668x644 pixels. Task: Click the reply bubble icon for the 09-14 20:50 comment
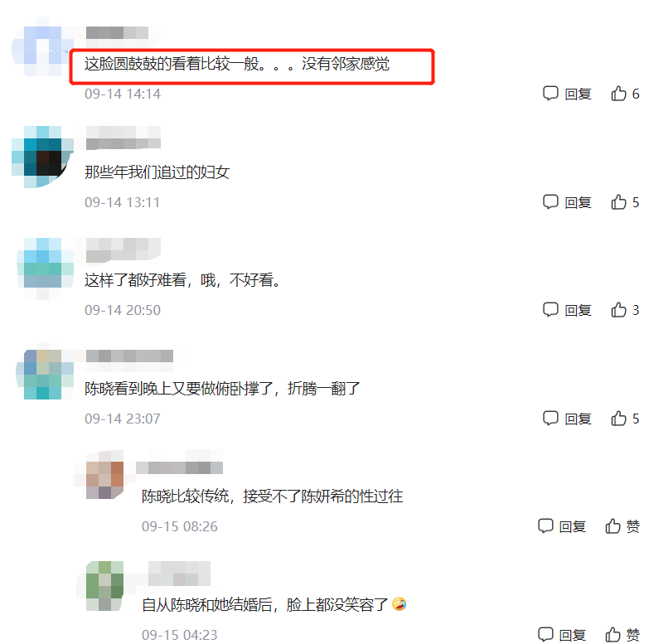[x=550, y=310]
